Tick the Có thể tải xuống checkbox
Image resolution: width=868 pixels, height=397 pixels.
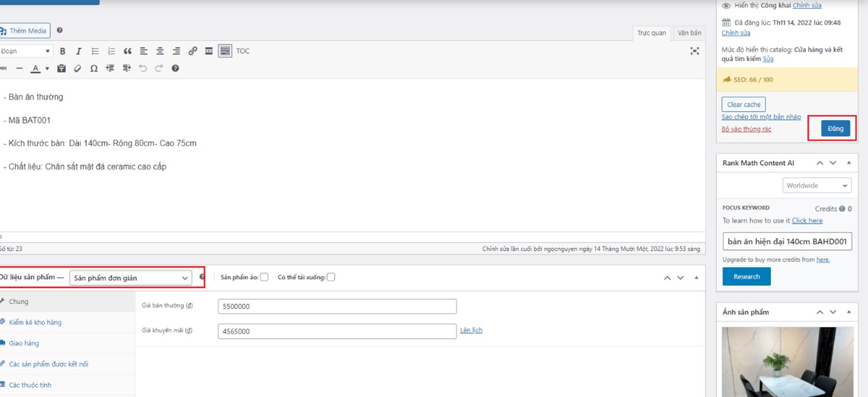click(x=331, y=277)
